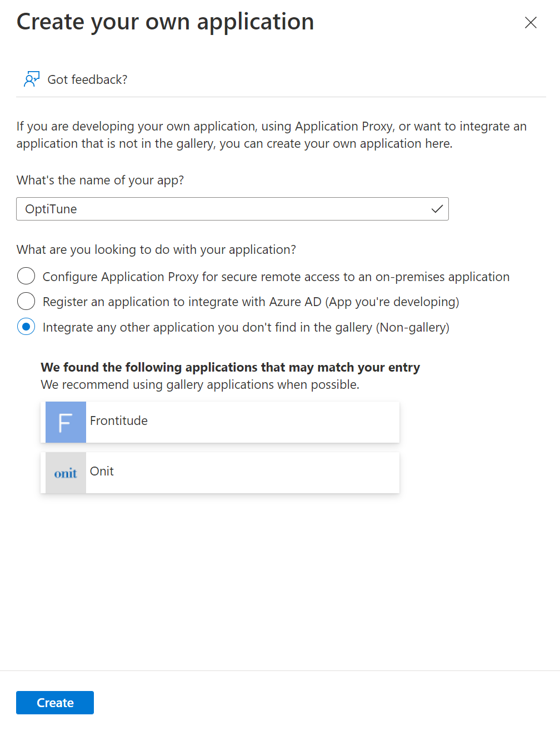
Task: Click the validation checkmark in the name field
Action: pos(437,209)
